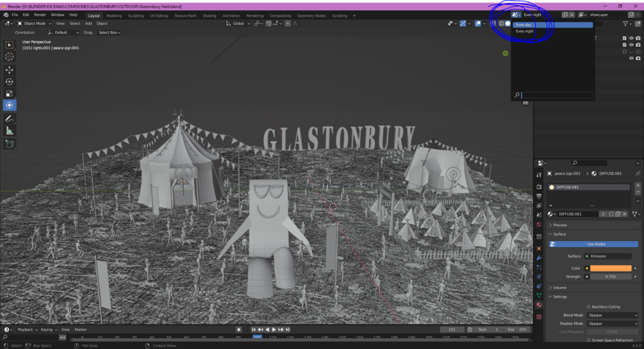This screenshot has height=349, width=644.
Task: Open the Texture properties tab
Action: (539, 317)
